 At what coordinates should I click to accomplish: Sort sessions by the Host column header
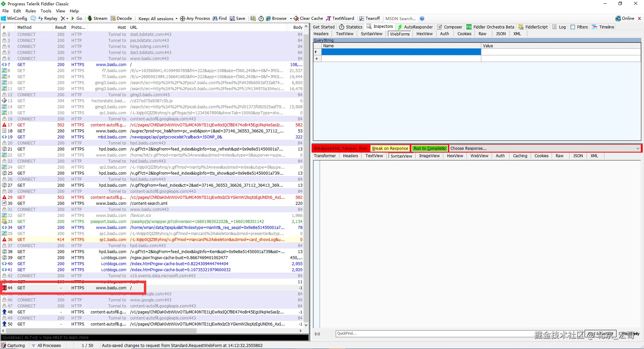(107, 27)
